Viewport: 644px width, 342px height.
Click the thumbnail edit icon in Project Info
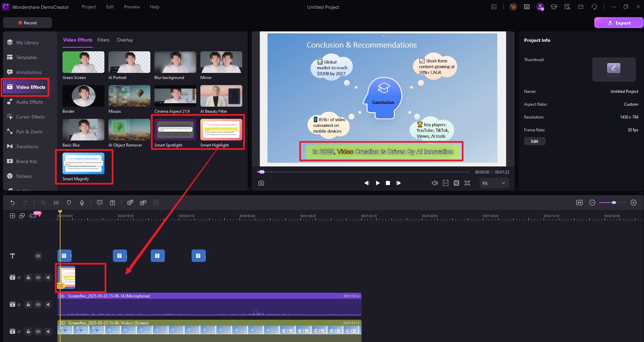coord(614,69)
